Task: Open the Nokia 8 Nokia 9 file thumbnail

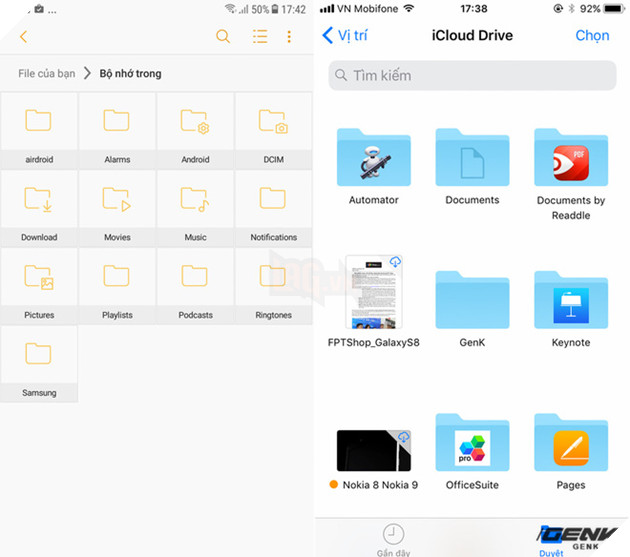Action: [374, 451]
